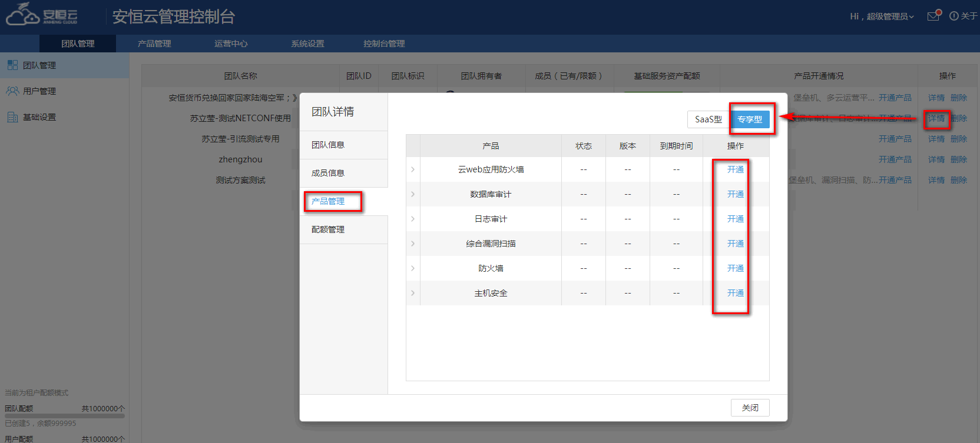Image resolution: width=980 pixels, height=443 pixels.
Task: Expand the 云web应用防火墙 row chevron
Action: [x=413, y=169]
